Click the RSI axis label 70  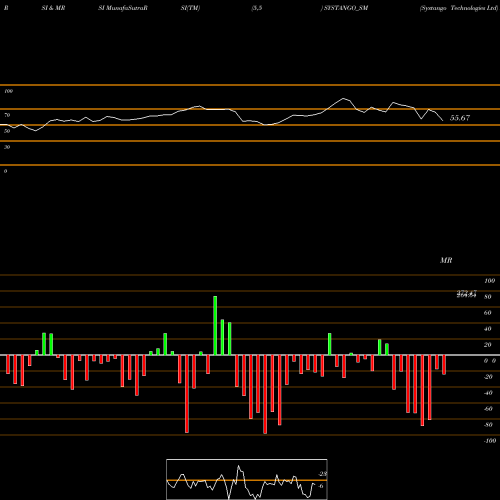(x=7, y=115)
